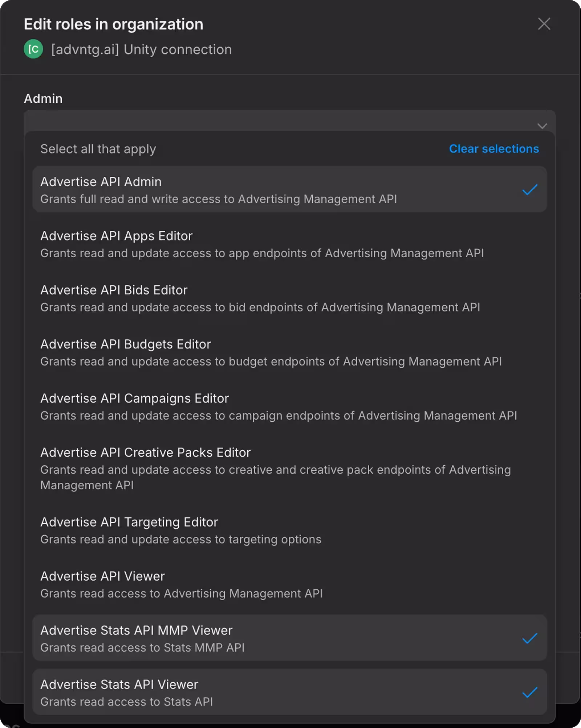The width and height of the screenshot is (581, 728).
Task: Deselect Advertise API Admin role
Action: pos(290,189)
